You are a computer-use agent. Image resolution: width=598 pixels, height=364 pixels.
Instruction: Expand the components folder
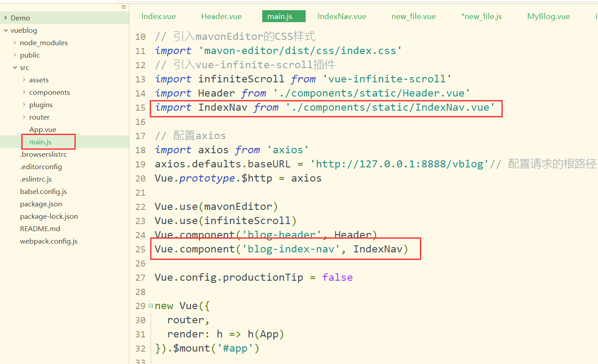[x=24, y=93]
